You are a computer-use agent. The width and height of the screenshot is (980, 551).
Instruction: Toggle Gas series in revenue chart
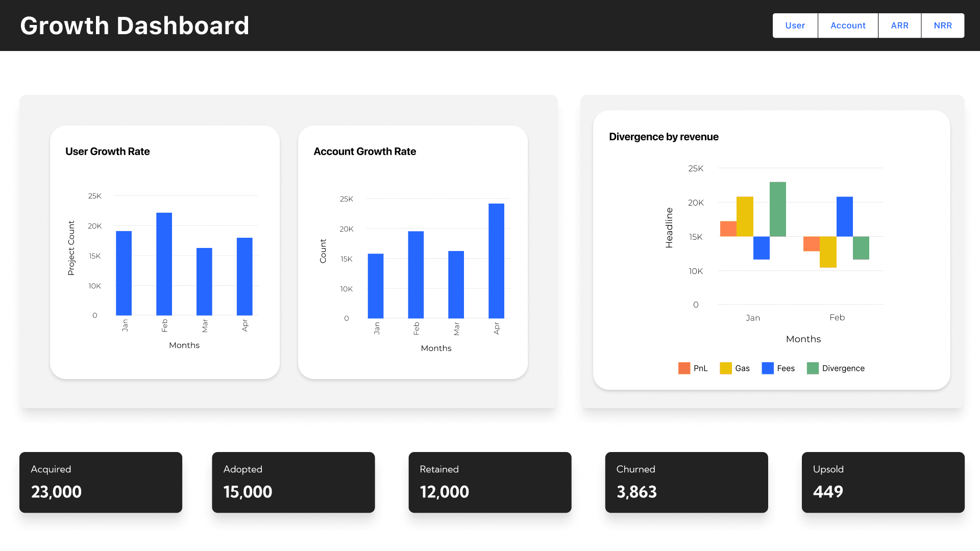pos(734,368)
